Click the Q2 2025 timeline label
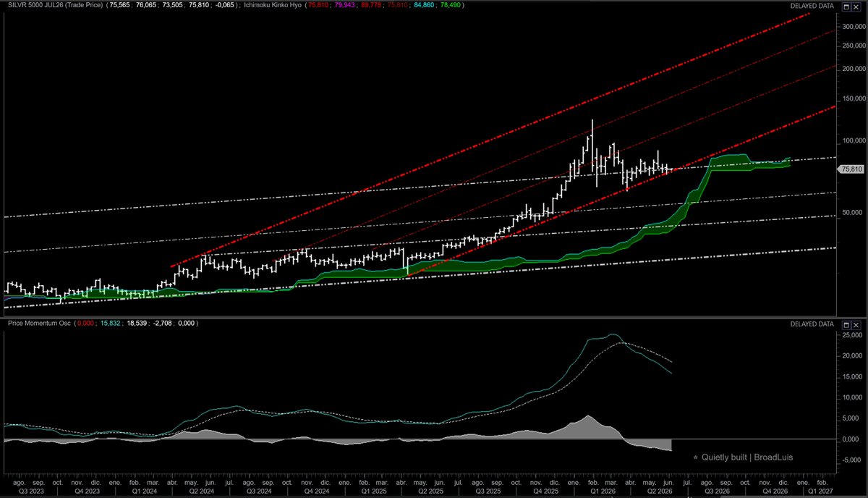This screenshot has width=868, height=498. pos(432,491)
